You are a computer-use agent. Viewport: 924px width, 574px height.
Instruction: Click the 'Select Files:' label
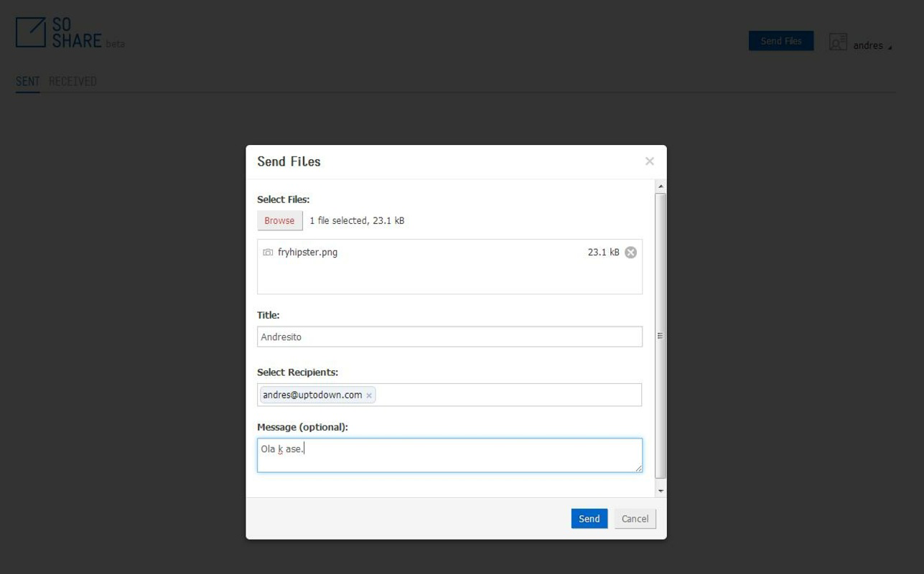coord(284,199)
